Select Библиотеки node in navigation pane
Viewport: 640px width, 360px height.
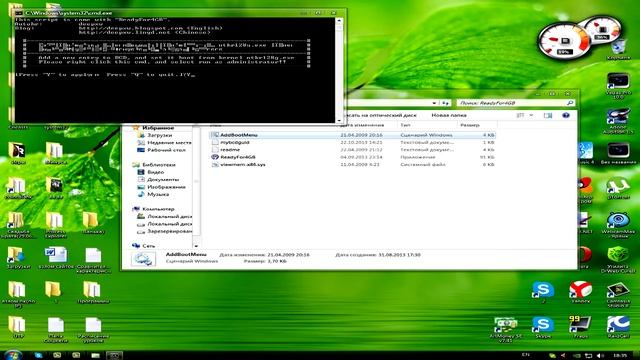pos(154,165)
